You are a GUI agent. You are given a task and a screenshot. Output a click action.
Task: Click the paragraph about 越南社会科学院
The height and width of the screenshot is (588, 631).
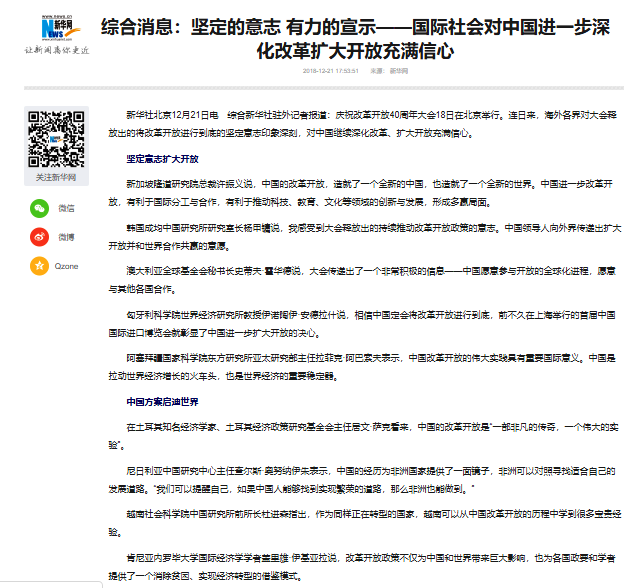pyautogui.click(x=365, y=523)
